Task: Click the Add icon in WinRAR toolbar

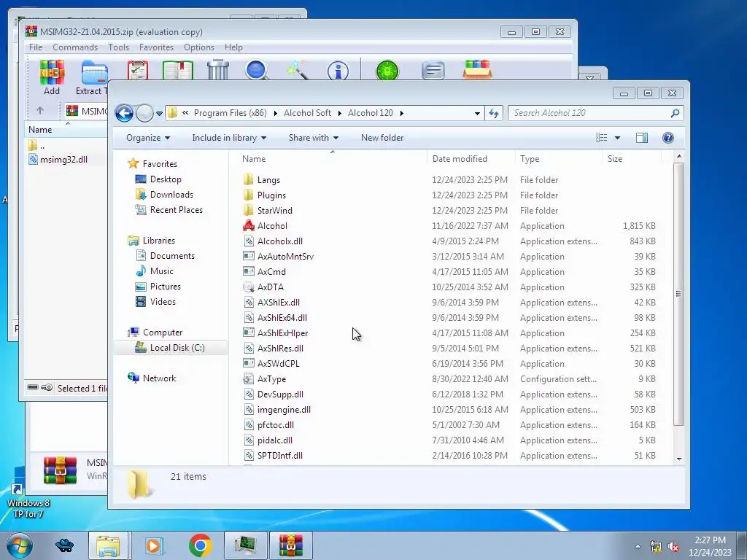Action: pyautogui.click(x=52, y=75)
